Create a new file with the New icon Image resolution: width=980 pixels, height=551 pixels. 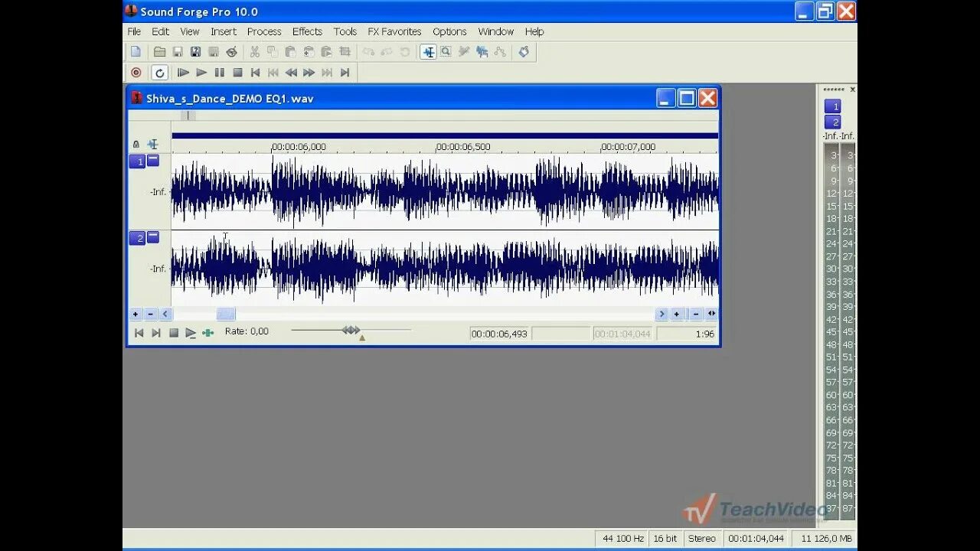tap(136, 52)
